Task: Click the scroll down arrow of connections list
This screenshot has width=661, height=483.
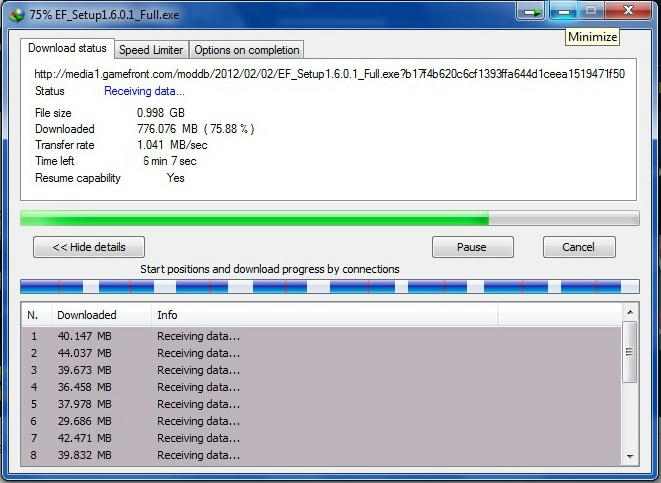Action: click(630, 456)
